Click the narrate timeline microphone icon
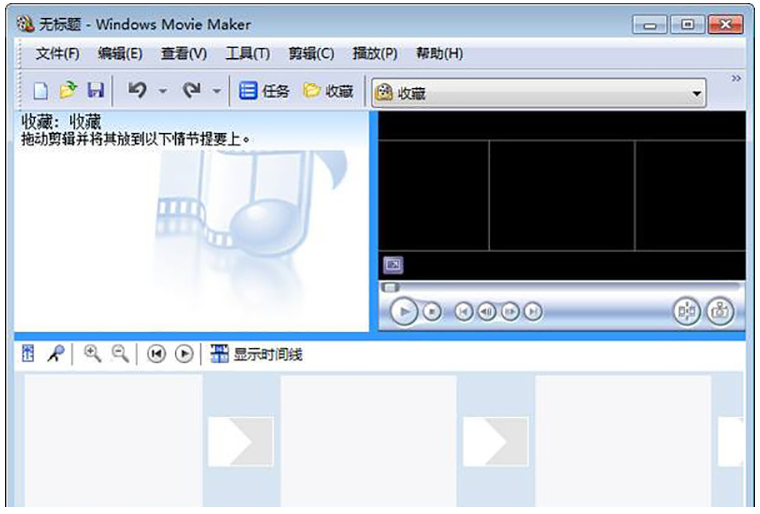 54,354
